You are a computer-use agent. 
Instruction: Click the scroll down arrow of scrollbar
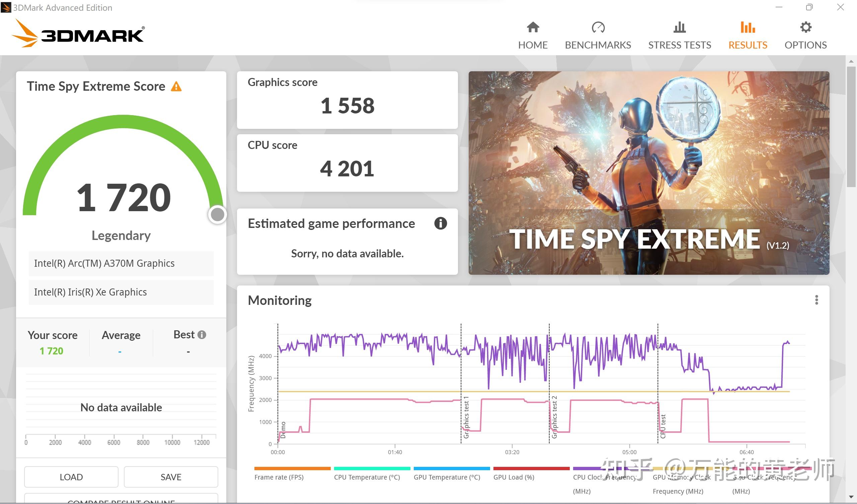pos(851,497)
